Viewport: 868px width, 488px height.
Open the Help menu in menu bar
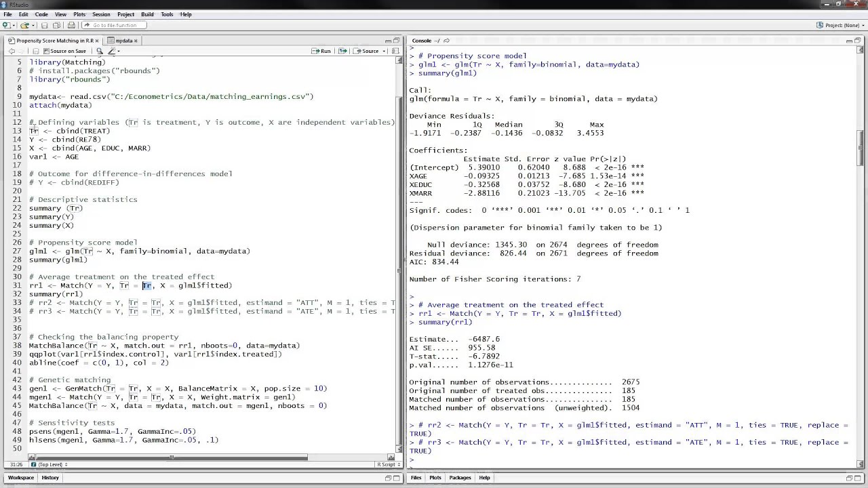coord(186,14)
